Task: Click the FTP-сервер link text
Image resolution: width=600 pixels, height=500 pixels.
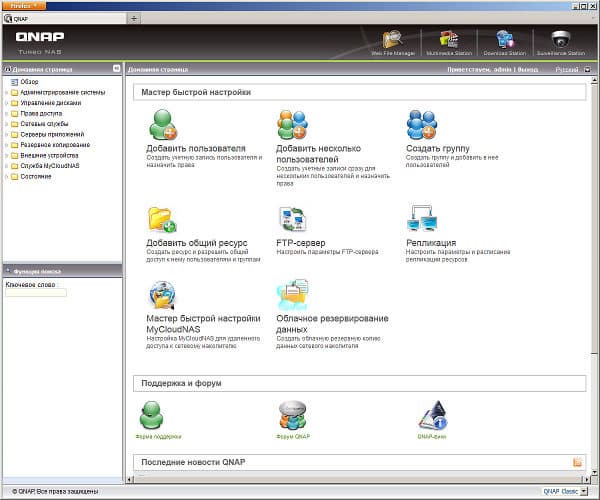Action: pyautogui.click(x=301, y=243)
